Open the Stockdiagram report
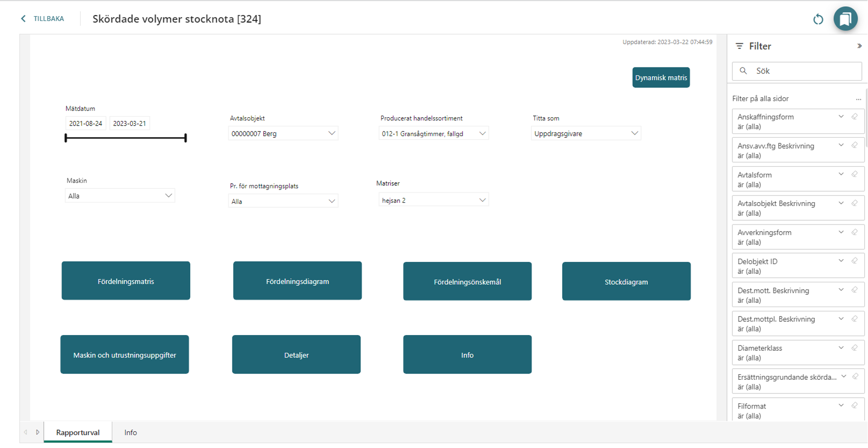Screen dimensions: 868x448 [x=626, y=281]
